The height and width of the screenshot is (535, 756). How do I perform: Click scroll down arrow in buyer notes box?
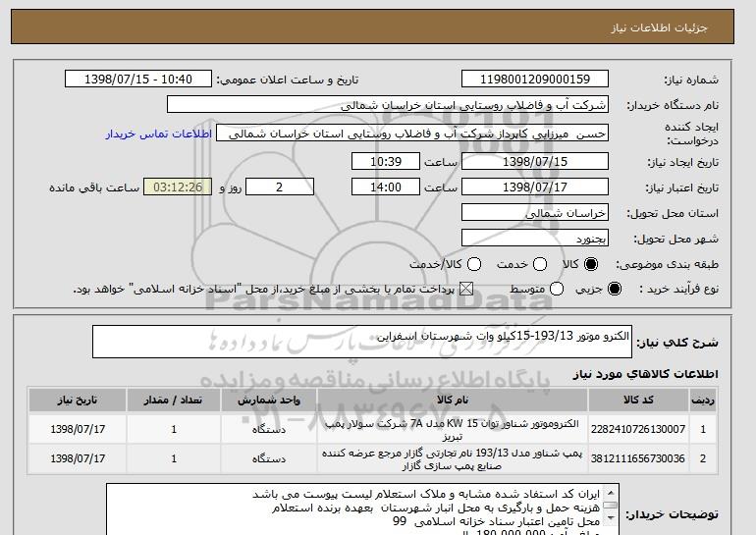611,518
